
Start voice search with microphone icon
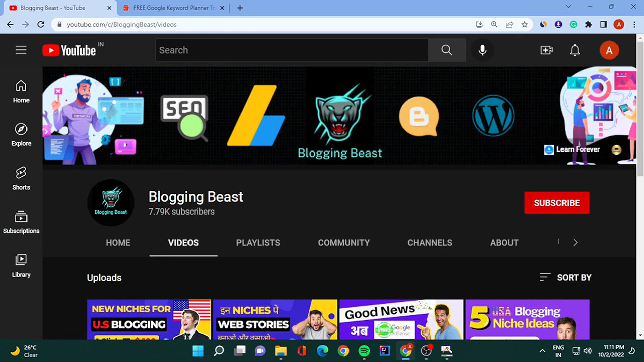tap(482, 50)
